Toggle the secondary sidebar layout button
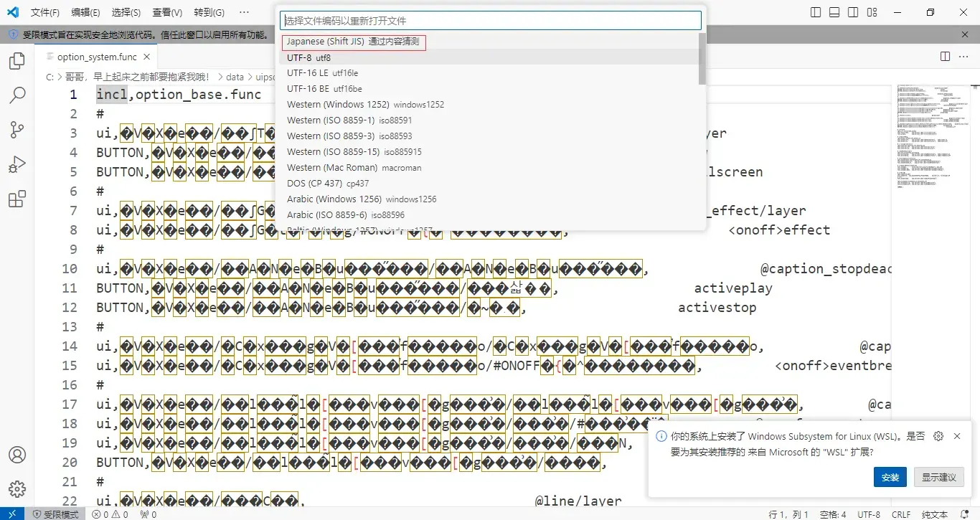 [x=853, y=12]
